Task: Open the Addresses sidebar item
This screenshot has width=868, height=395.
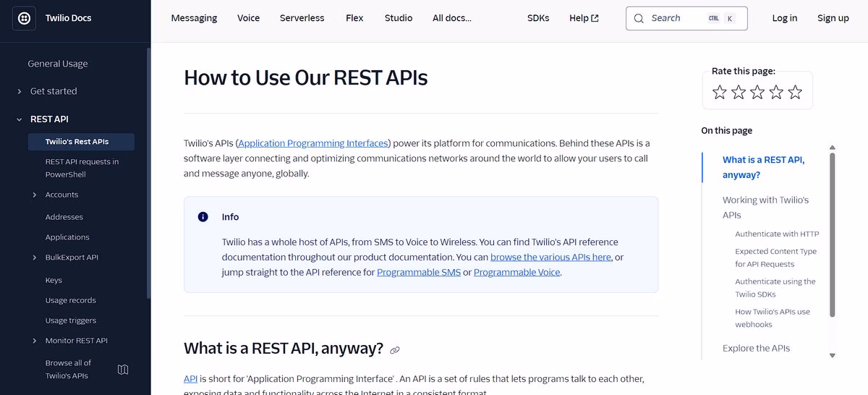Action: 64,217
